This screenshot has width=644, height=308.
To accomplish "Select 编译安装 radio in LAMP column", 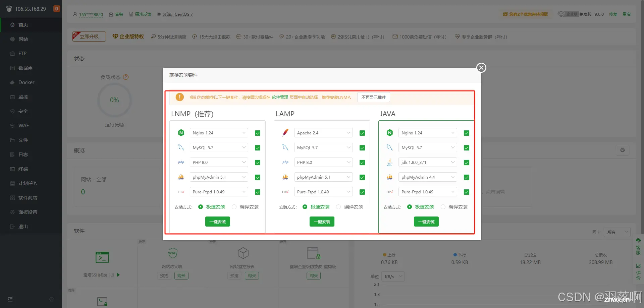I will (338, 207).
